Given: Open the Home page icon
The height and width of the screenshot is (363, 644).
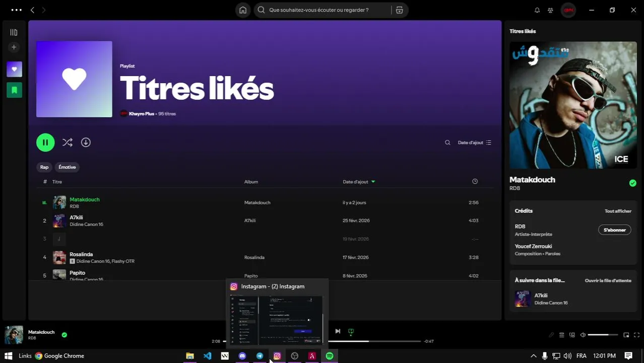Looking at the screenshot, I should (x=243, y=10).
